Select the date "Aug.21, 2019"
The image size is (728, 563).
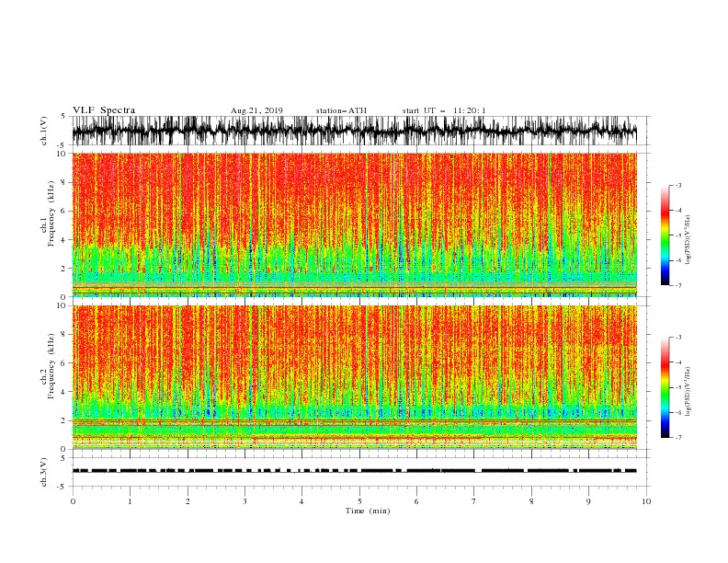coord(256,110)
